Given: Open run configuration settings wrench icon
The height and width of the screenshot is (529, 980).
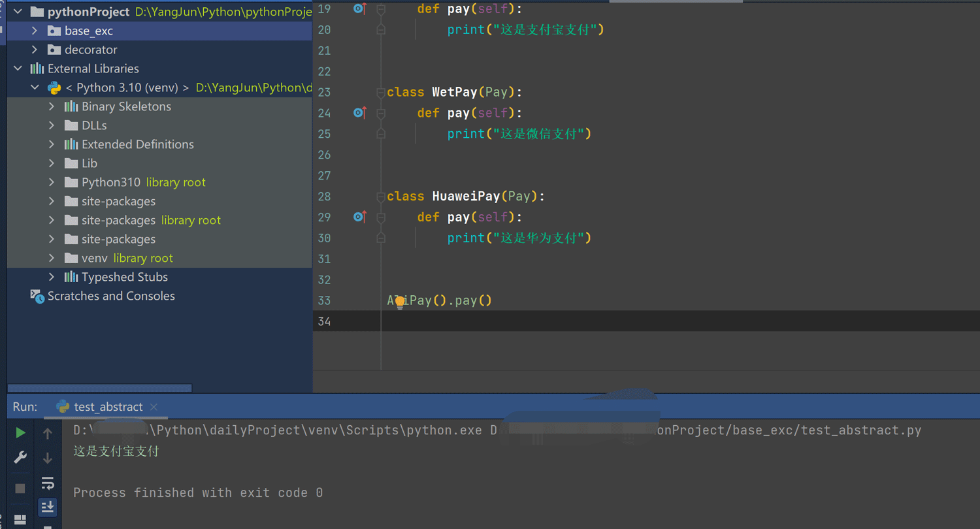Looking at the screenshot, I should (20, 458).
